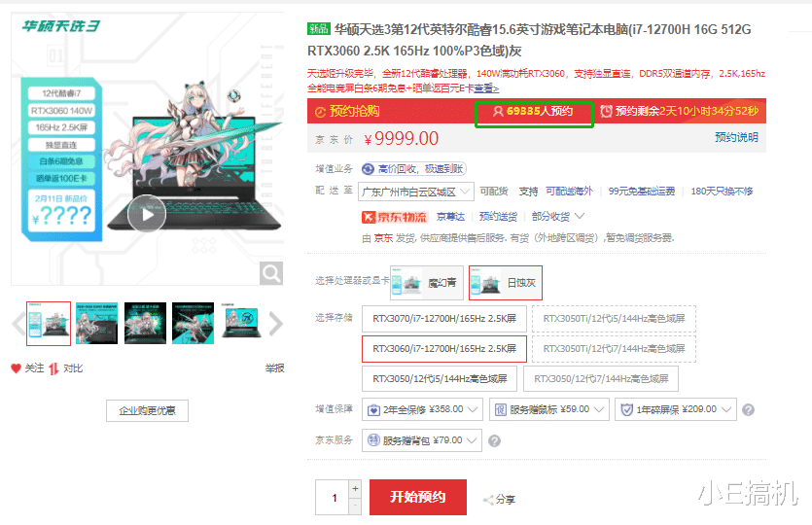812x525 pixels.
Task: Click 预约送货 delivery option
Action: (x=498, y=217)
